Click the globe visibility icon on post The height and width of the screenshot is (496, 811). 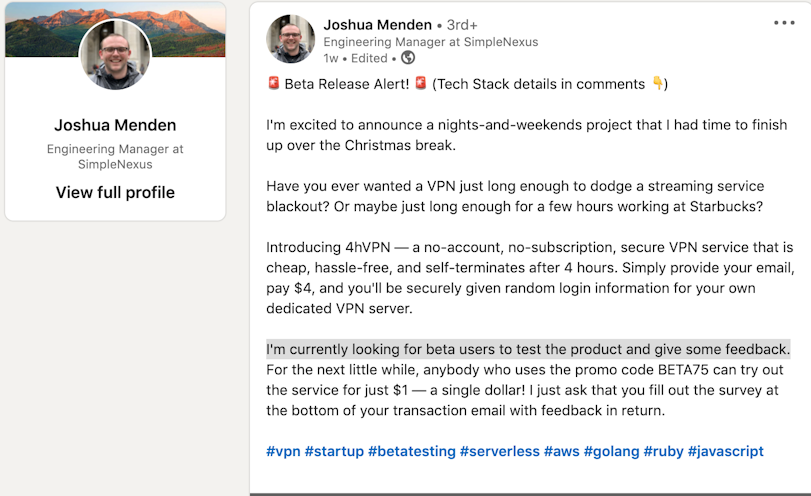tap(408, 58)
